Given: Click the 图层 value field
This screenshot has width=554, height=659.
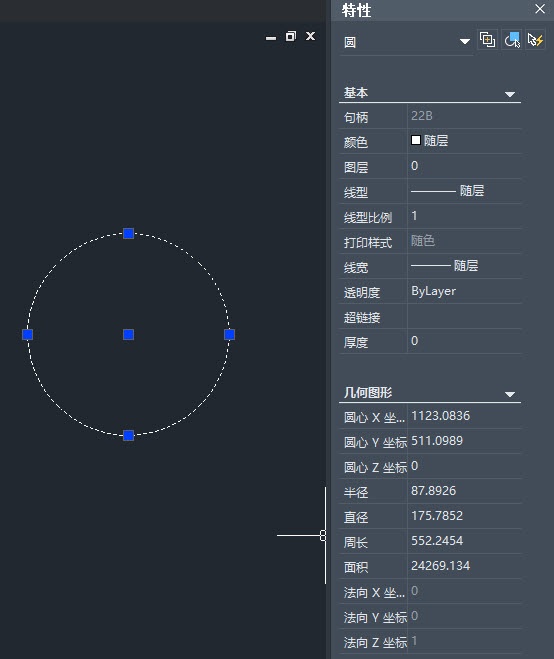Looking at the screenshot, I should point(464,166).
